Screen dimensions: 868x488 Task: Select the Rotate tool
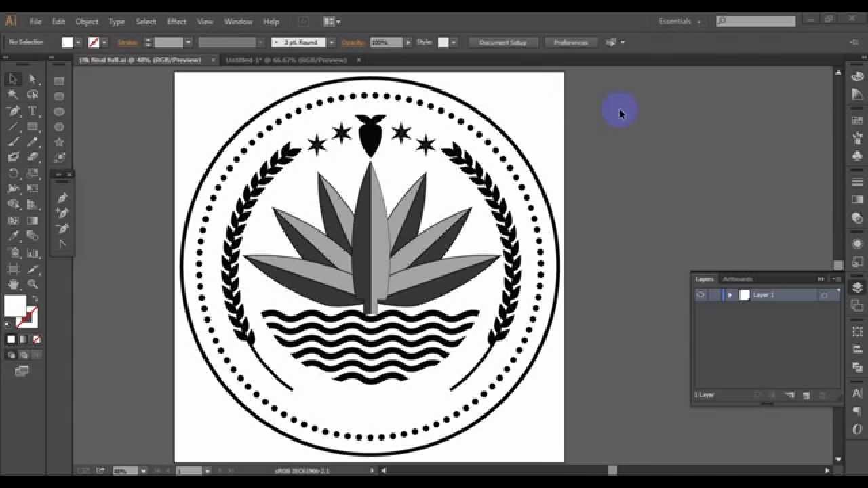click(13, 173)
